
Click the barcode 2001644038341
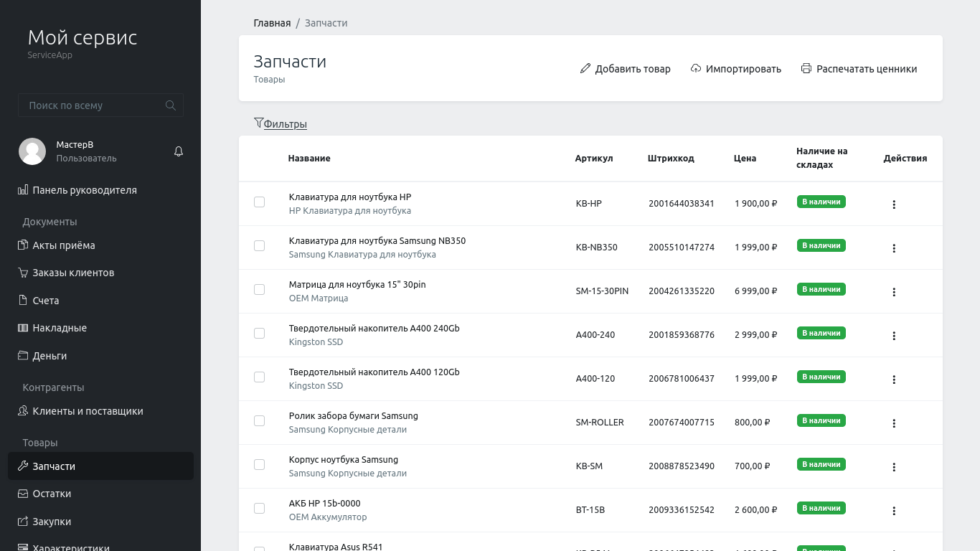[x=682, y=204]
